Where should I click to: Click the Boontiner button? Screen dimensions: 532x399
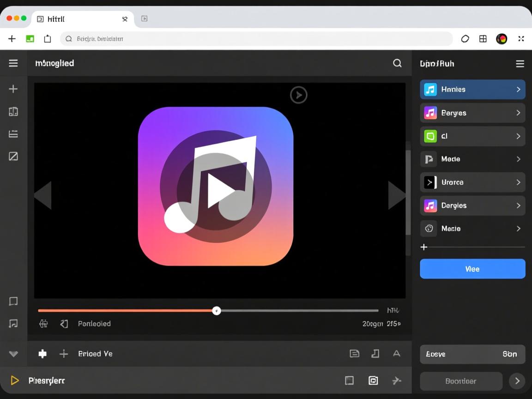pyautogui.click(x=460, y=381)
